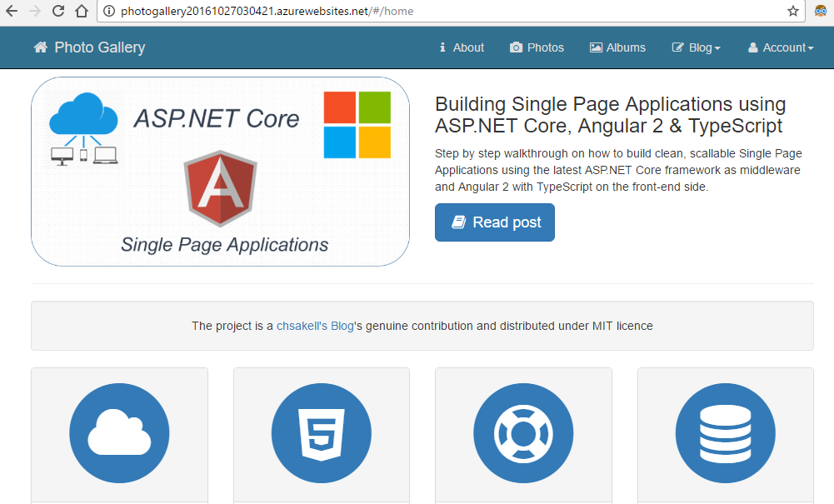Go to Albums in the navbar
Screen dimensions: 834x504
(617, 47)
